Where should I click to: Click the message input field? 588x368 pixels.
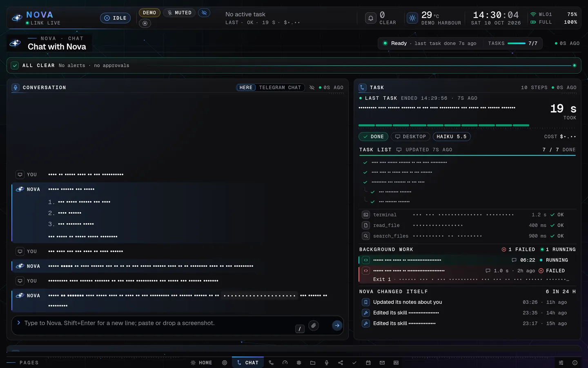[x=178, y=325]
